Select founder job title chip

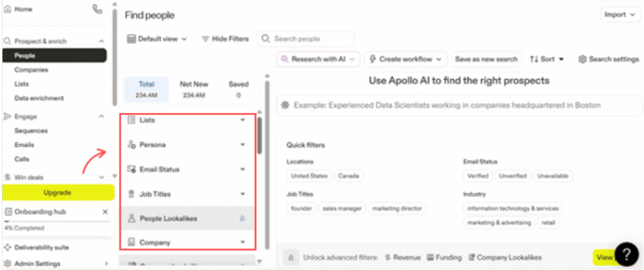click(302, 208)
